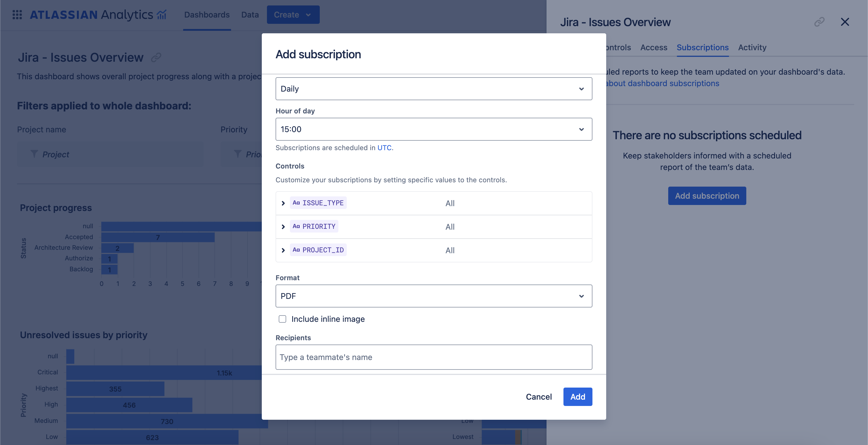
Task: Click the Project filter field
Action: (x=110, y=154)
